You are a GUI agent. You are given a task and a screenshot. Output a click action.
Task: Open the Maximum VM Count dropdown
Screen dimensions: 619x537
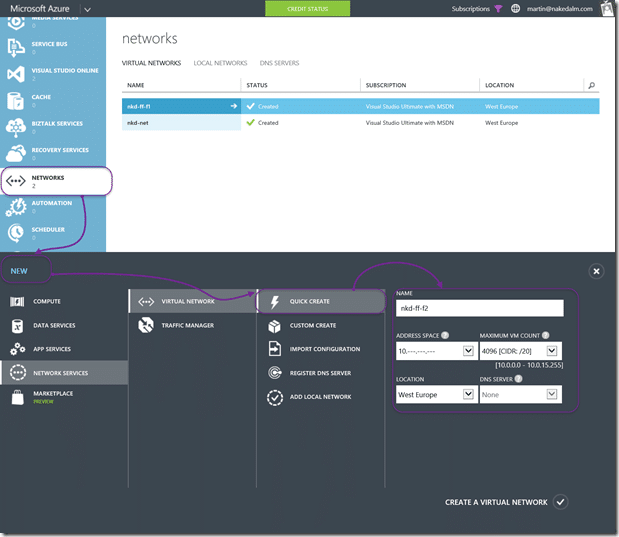click(x=520, y=351)
